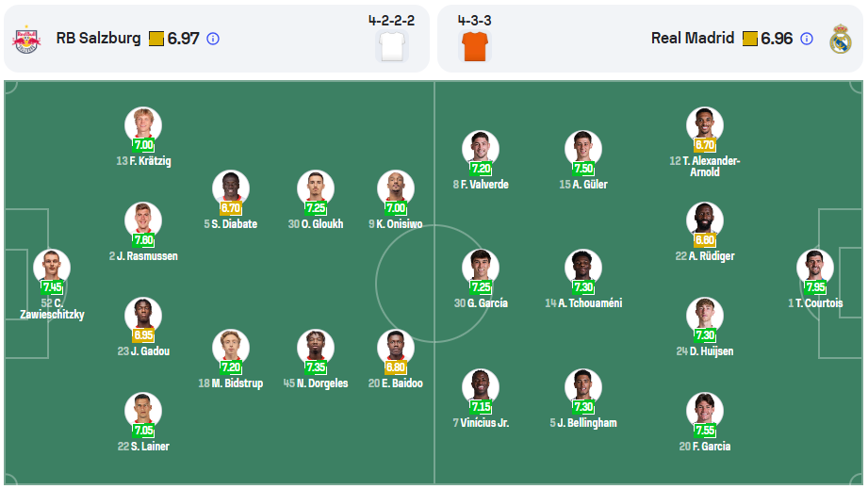Screen dimensions: 868x489
Task: Open A. Rüdiger's player photo
Action: coord(705,220)
